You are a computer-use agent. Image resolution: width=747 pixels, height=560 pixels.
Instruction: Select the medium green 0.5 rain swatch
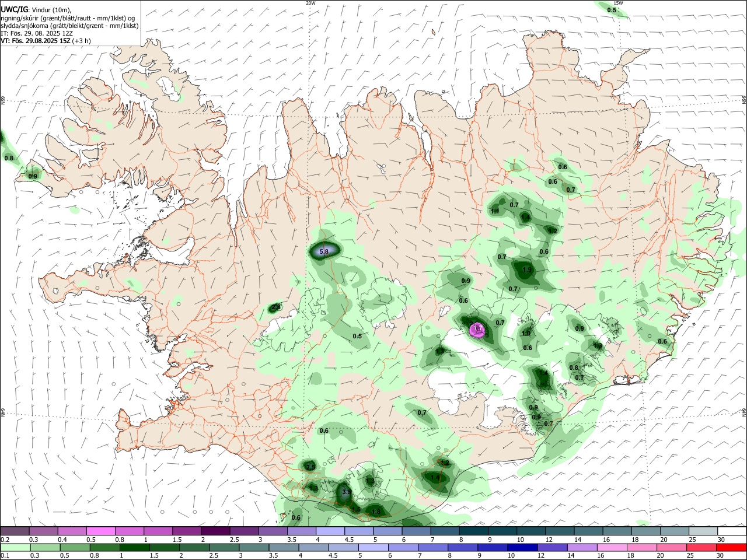point(75,547)
